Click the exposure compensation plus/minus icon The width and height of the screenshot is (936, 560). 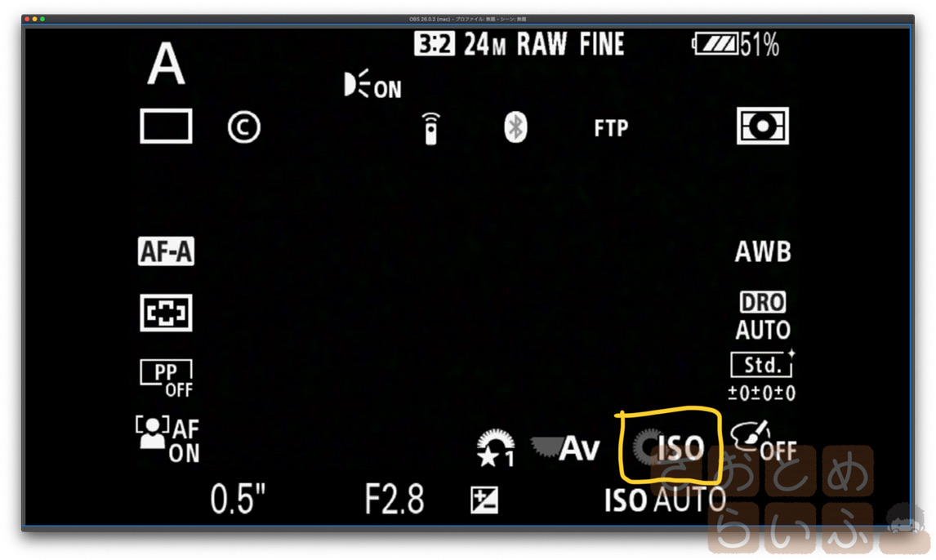484,500
